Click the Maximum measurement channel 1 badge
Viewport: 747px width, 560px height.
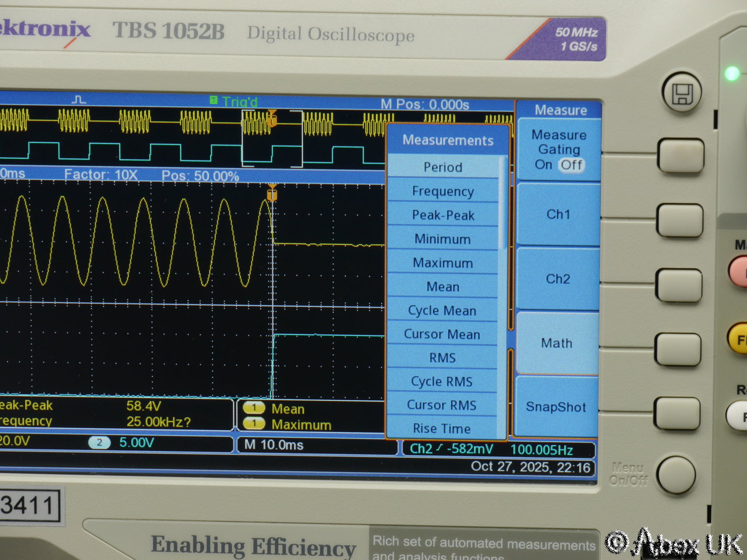pyautogui.click(x=254, y=424)
